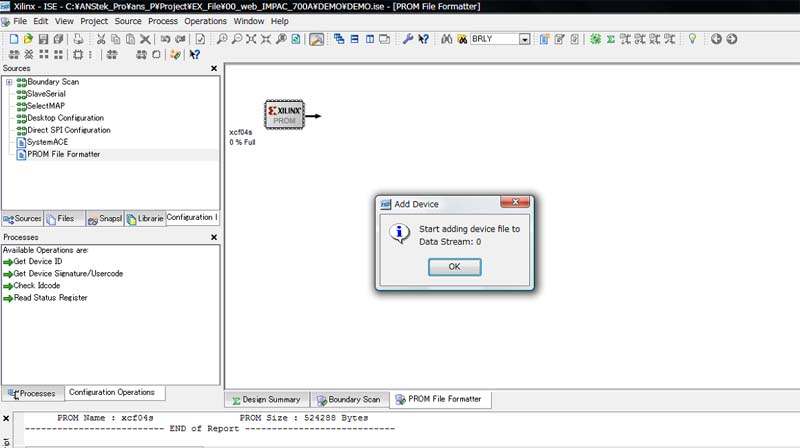The width and height of the screenshot is (800, 448).
Task: Click the Save floppy disk icon
Action: [43, 39]
